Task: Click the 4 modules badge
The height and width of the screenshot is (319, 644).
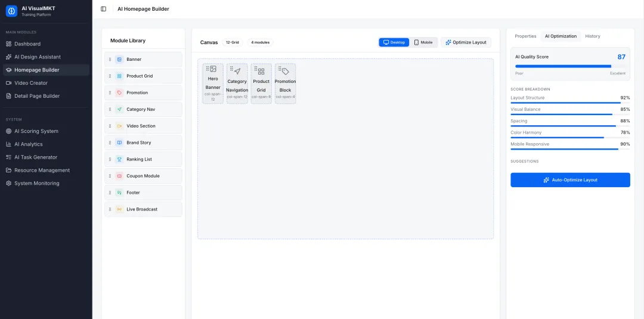Action: tap(261, 42)
